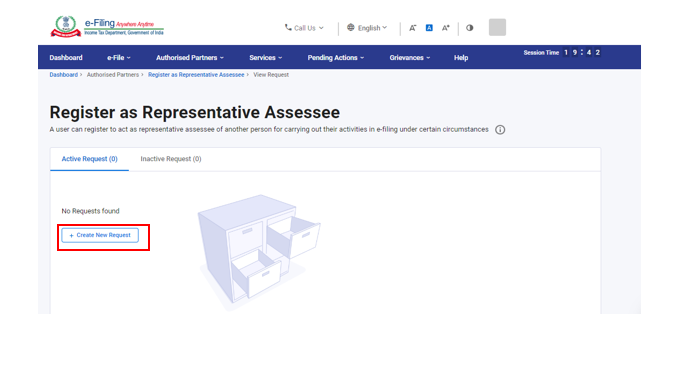
Task: Click the phone icon for Call Us
Action: (288, 27)
